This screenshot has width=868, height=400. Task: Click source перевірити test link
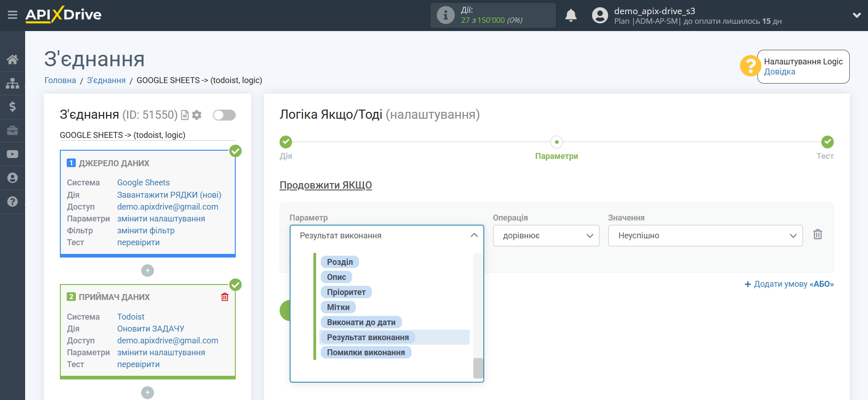138,242
